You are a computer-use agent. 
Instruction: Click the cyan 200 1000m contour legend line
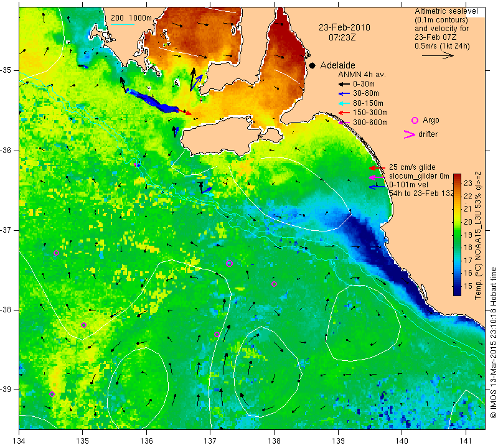123,24
